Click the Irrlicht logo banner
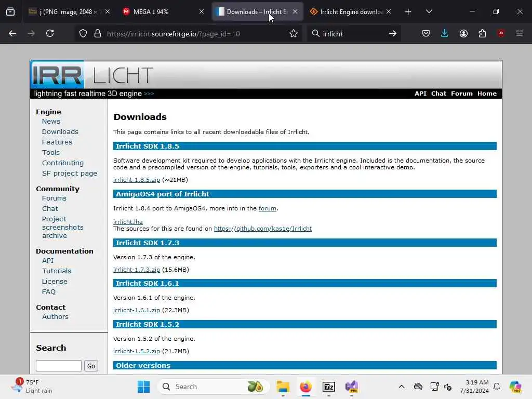The width and height of the screenshot is (532, 399). click(92, 75)
